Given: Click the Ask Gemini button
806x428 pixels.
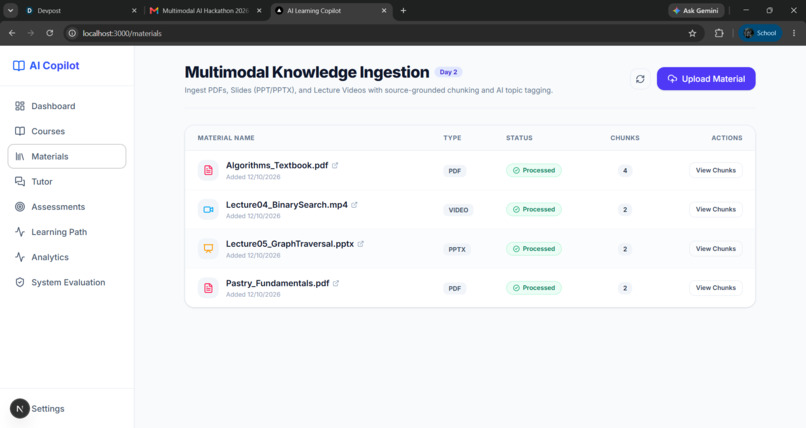Looking at the screenshot, I should [x=696, y=10].
